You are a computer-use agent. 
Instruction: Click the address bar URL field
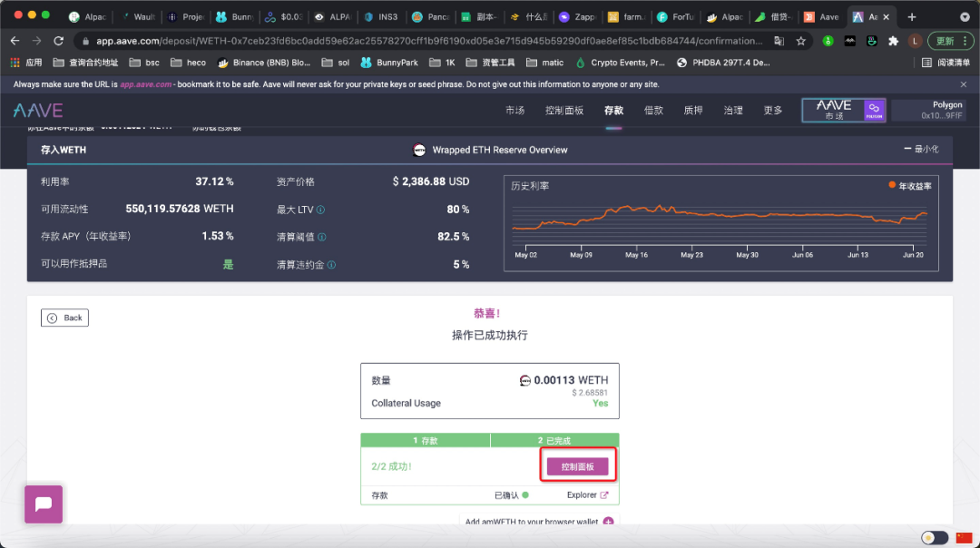363,40
